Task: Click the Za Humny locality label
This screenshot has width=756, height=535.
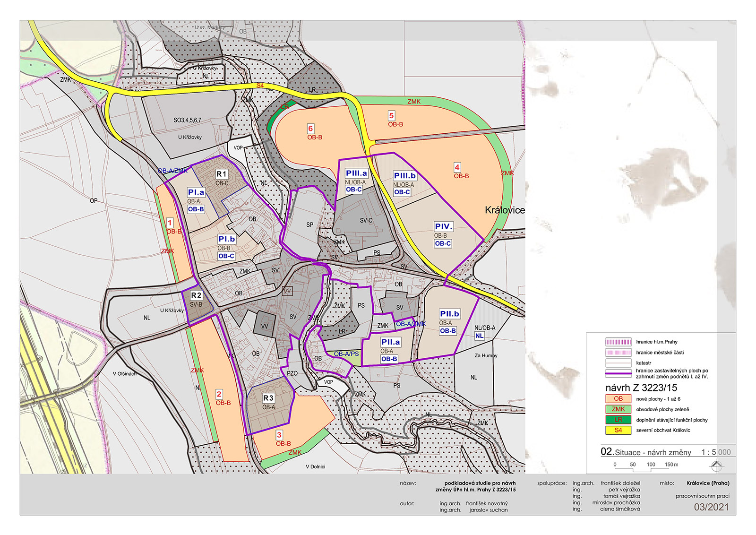Action: pos(486,355)
